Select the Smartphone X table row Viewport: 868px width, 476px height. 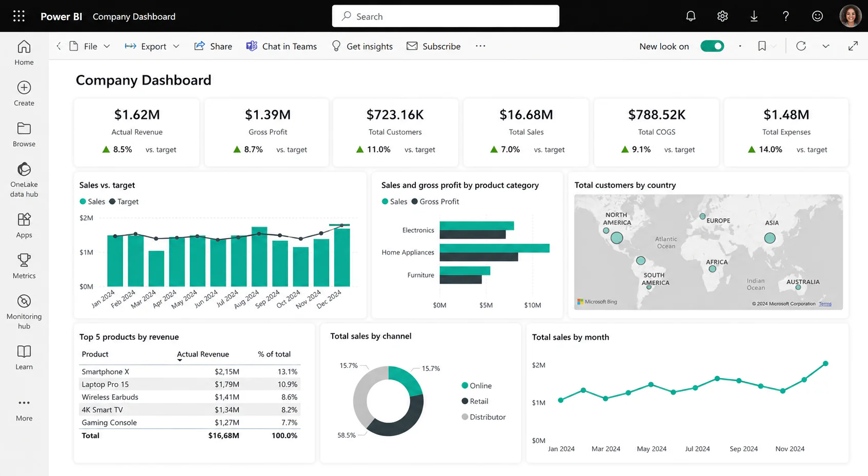click(190, 371)
